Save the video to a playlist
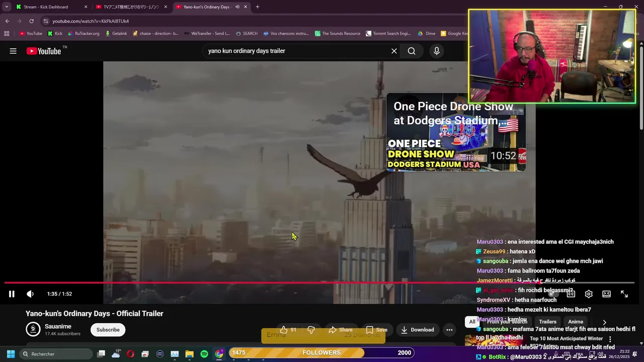The height and width of the screenshot is (362, 644). tap(376, 330)
